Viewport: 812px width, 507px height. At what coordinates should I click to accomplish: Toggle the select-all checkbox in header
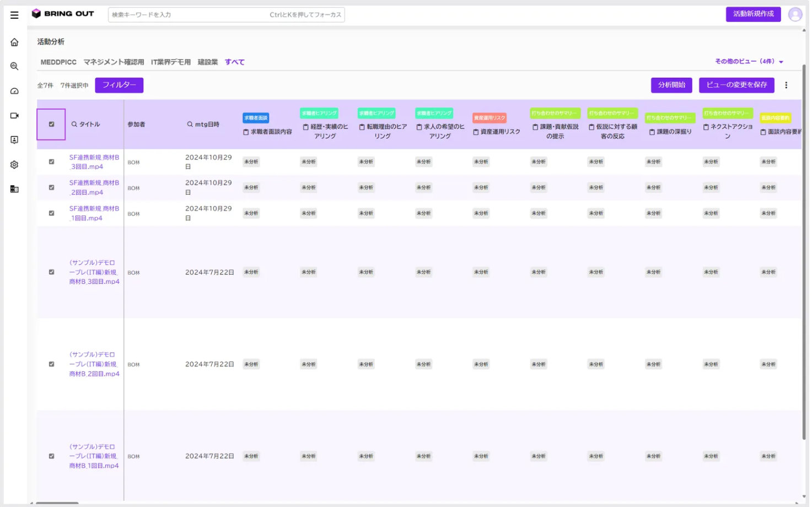[x=52, y=124]
